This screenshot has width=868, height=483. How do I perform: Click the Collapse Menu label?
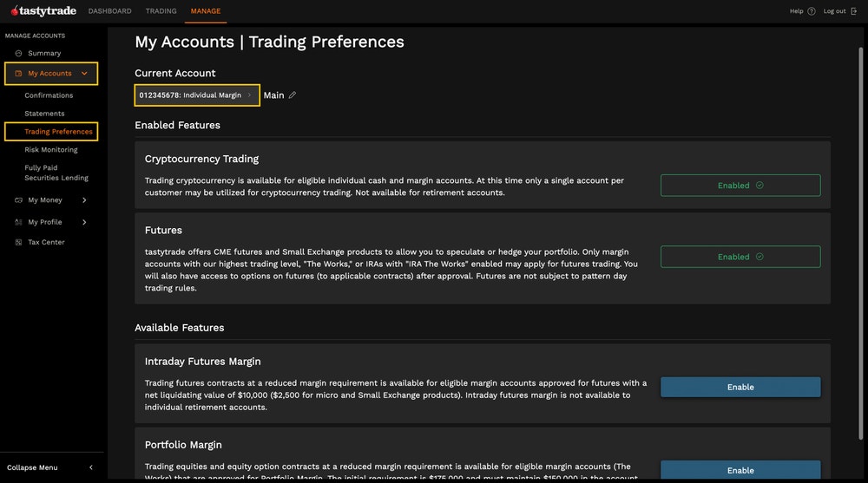tap(32, 467)
